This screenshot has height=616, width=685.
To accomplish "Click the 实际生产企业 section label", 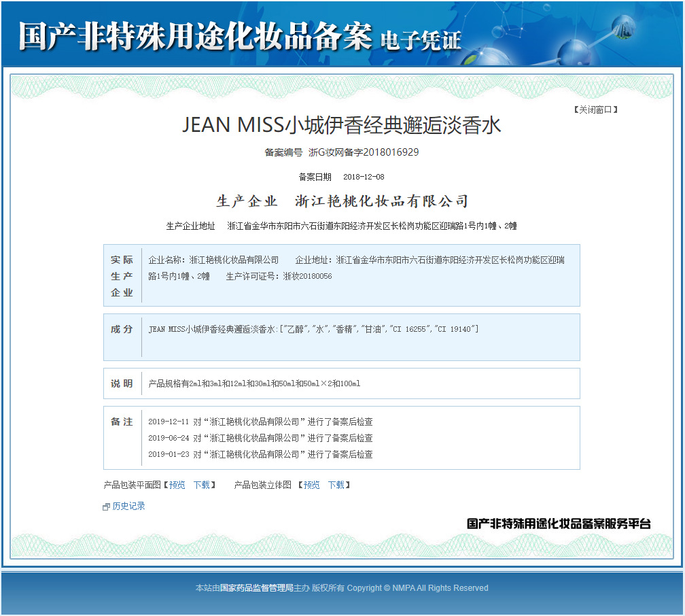I will 122,276.
